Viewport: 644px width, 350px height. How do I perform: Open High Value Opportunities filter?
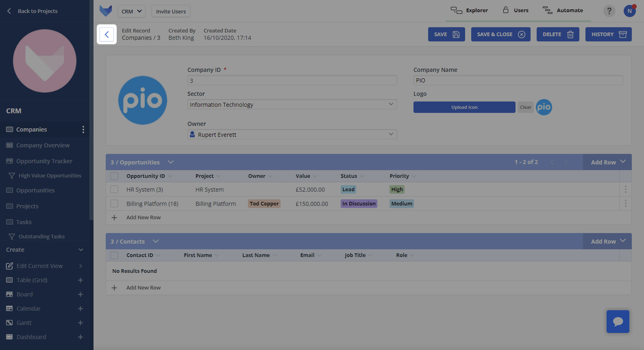coord(50,176)
